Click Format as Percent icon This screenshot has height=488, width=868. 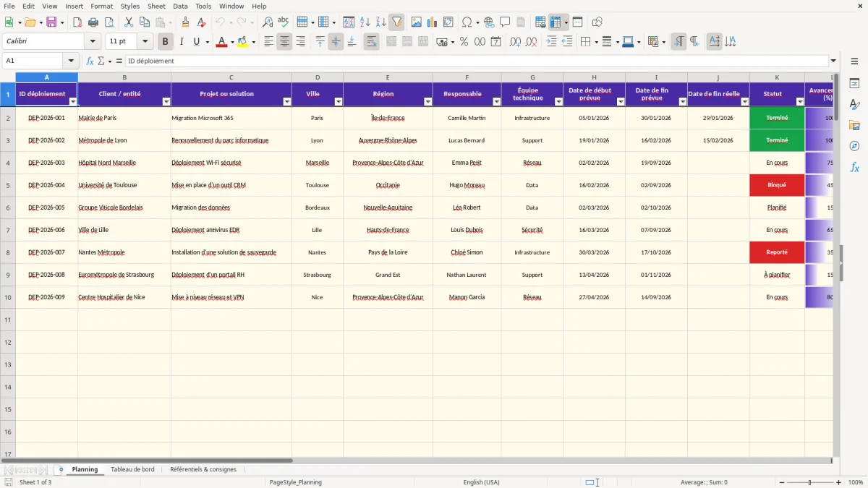[x=464, y=42]
